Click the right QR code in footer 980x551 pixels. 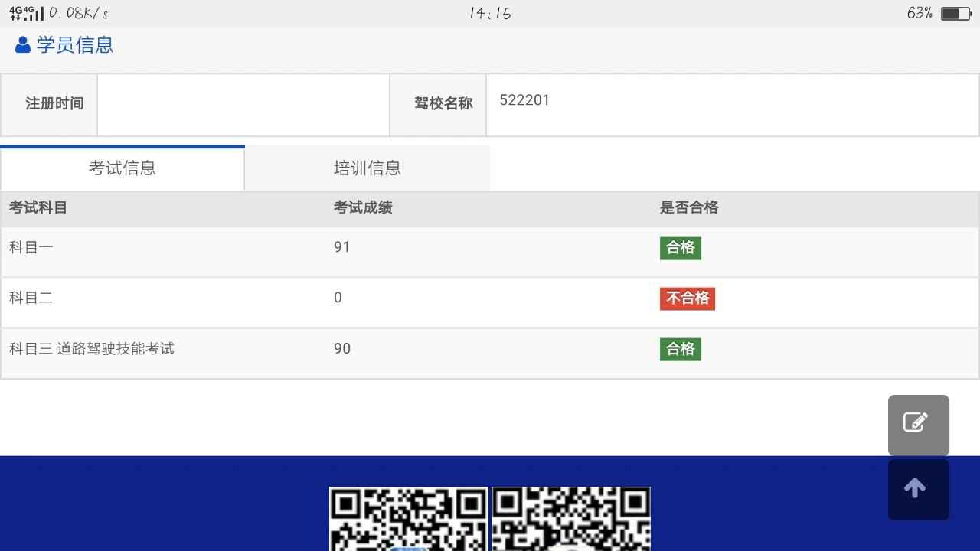pos(571,519)
